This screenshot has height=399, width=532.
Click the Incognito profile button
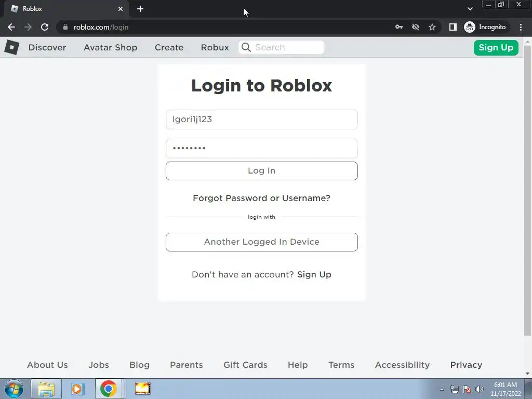pyautogui.click(x=486, y=27)
